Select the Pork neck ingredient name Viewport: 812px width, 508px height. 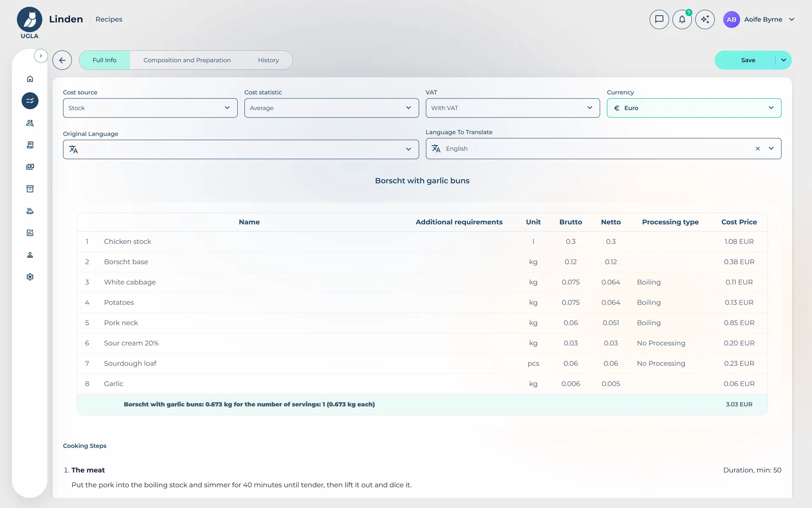(x=121, y=323)
